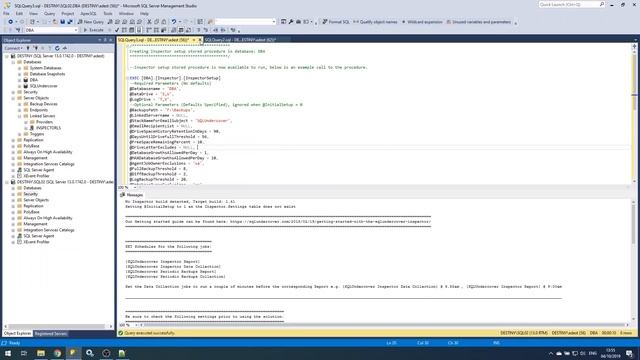Image resolution: width=640 pixels, height=360 pixels.
Task: Open the available databases dropdown showing DBA
Action: click(x=51, y=30)
